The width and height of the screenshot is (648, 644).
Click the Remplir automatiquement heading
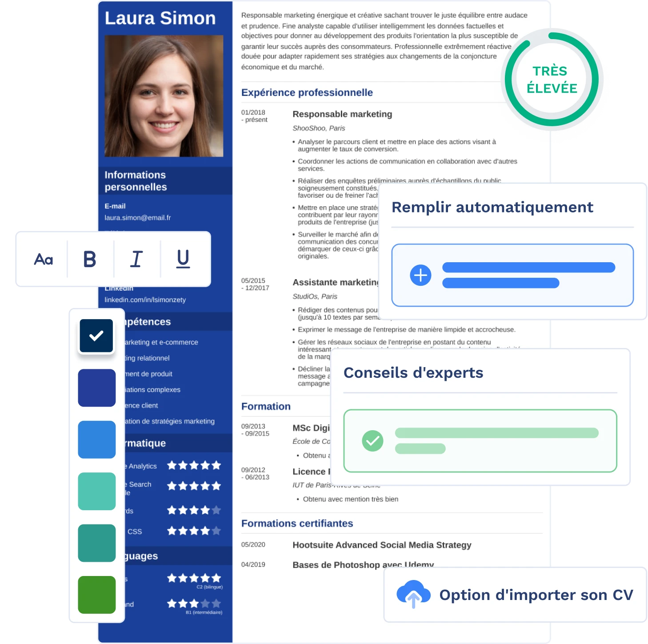(x=492, y=207)
